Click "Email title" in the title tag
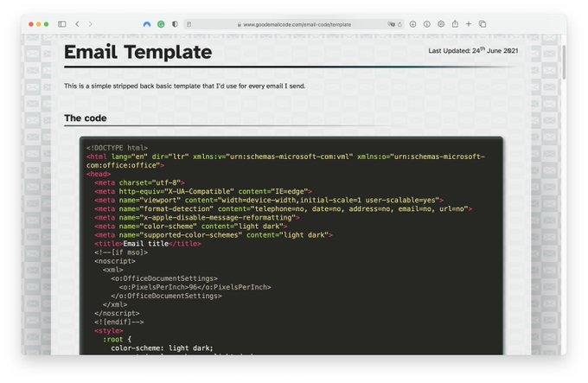This screenshot has width=588, height=383. point(146,244)
